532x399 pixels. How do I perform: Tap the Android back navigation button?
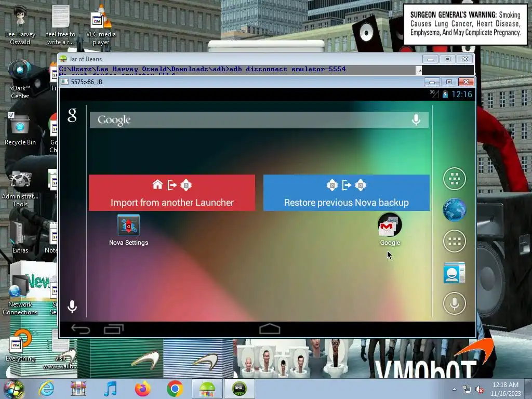(81, 329)
